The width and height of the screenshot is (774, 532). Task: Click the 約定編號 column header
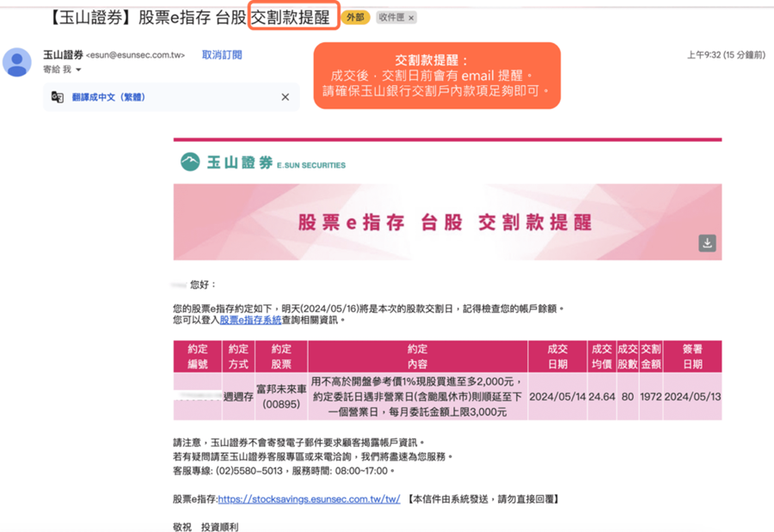(x=198, y=357)
